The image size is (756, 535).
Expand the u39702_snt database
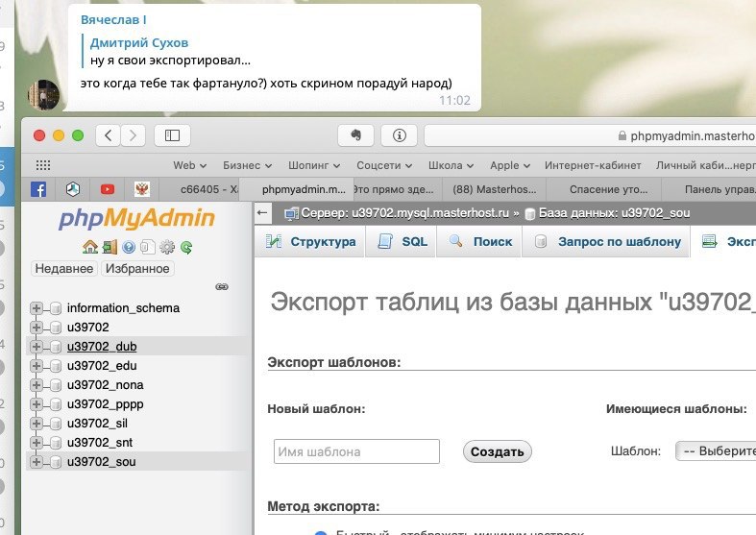(37, 443)
